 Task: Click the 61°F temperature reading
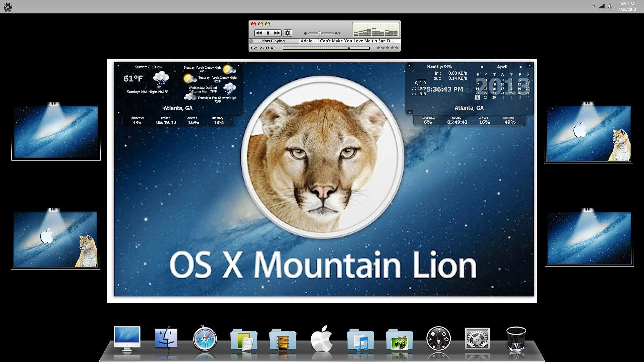pos(133,79)
